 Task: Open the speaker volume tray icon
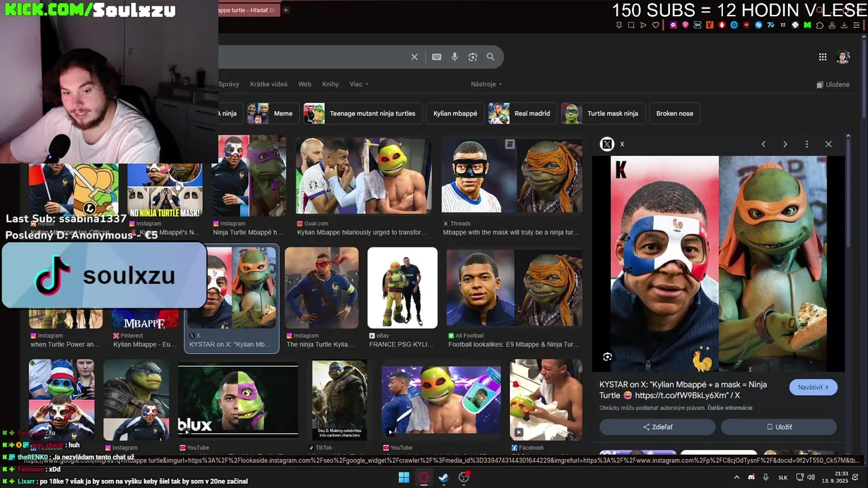(810, 477)
